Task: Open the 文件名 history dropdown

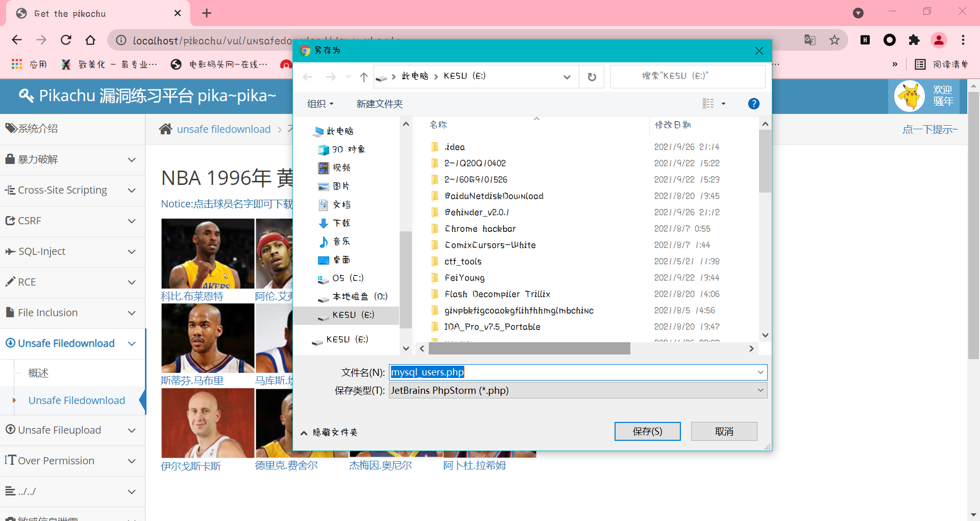Action: (761, 372)
